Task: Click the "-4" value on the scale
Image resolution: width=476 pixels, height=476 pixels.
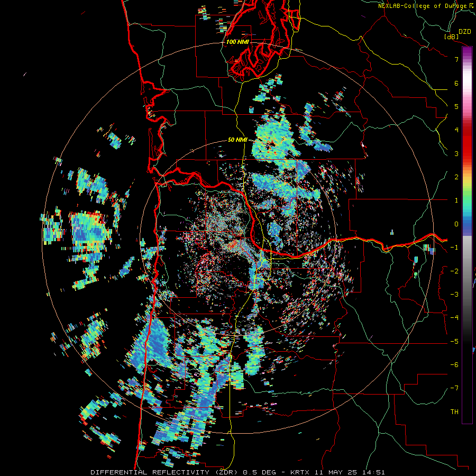Action: click(x=454, y=318)
